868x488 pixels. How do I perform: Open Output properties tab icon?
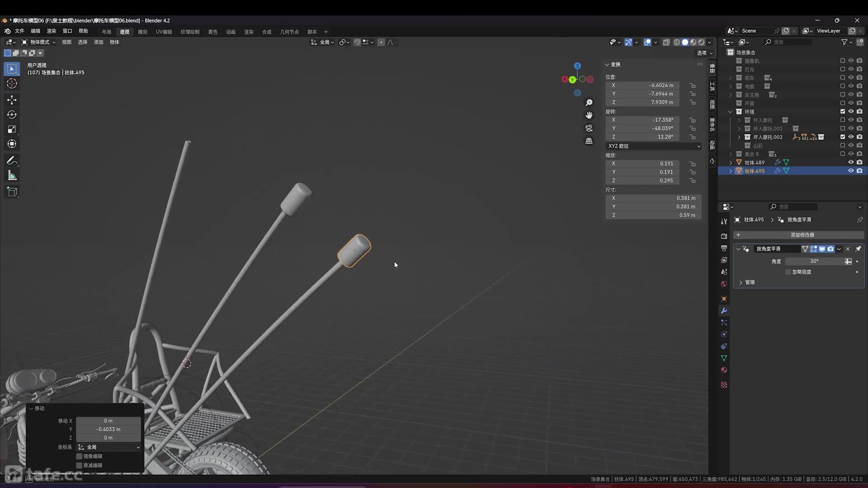click(724, 248)
